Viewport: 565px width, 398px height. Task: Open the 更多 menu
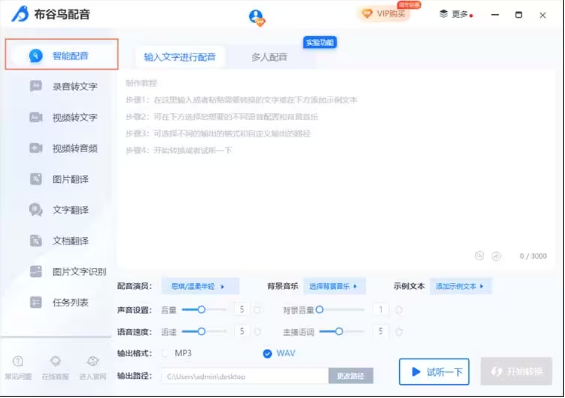click(456, 14)
